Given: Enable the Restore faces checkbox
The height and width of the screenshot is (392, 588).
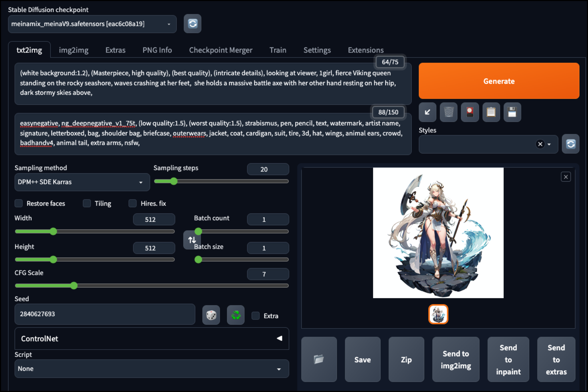Looking at the screenshot, I should 19,203.
